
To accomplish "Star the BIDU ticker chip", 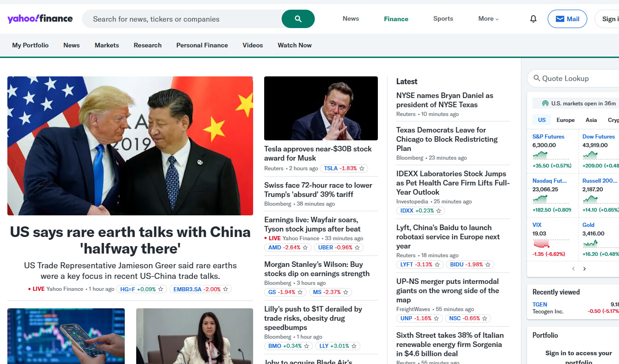I will pyautogui.click(x=488, y=265).
